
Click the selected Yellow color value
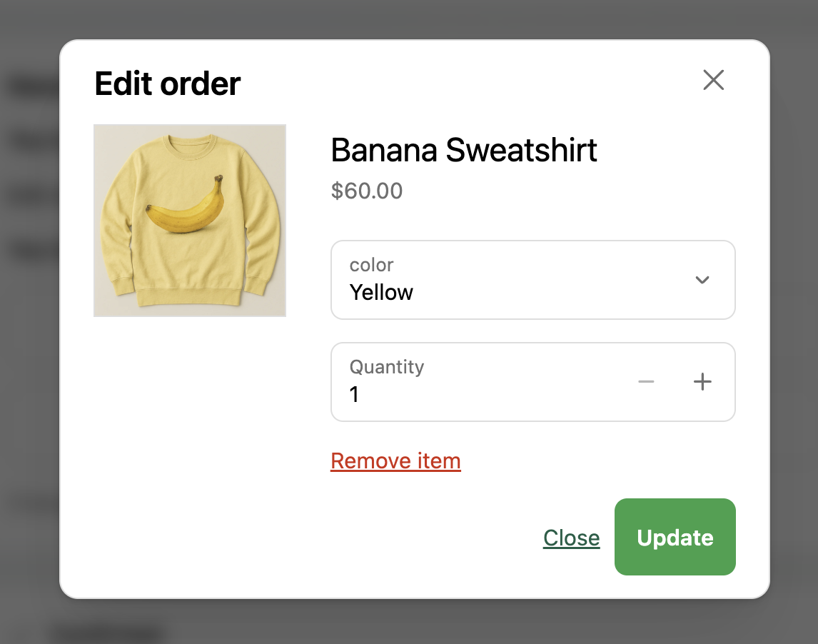(x=381, y=293)
